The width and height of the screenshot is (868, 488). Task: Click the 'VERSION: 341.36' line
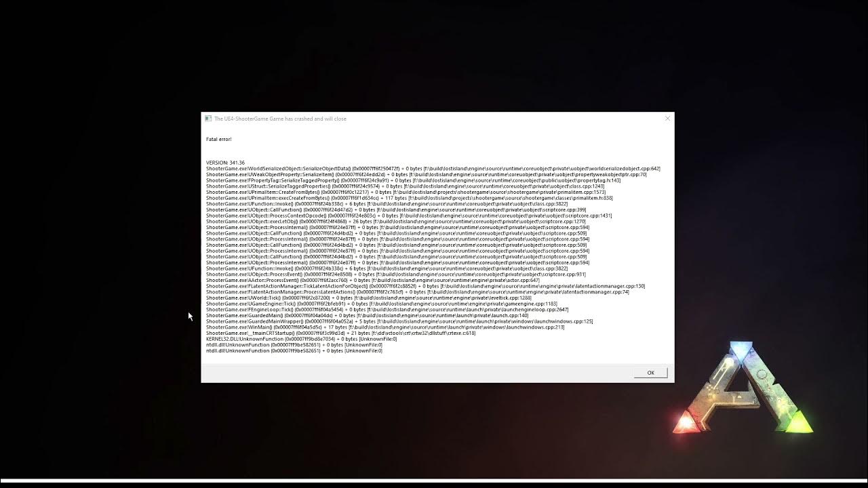point(225,163)
